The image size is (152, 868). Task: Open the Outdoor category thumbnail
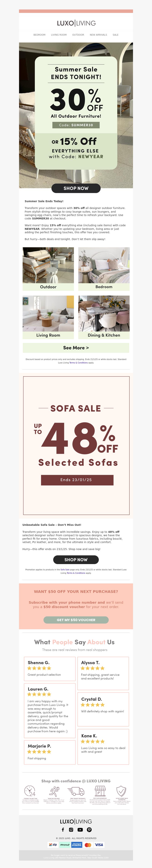48,269
